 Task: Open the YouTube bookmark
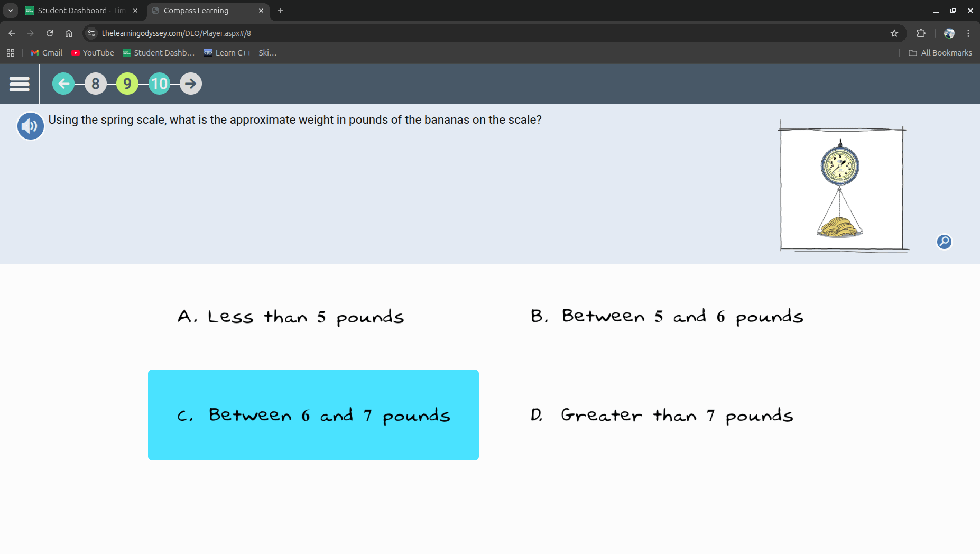pyautogui.click(x=93, y=53)
